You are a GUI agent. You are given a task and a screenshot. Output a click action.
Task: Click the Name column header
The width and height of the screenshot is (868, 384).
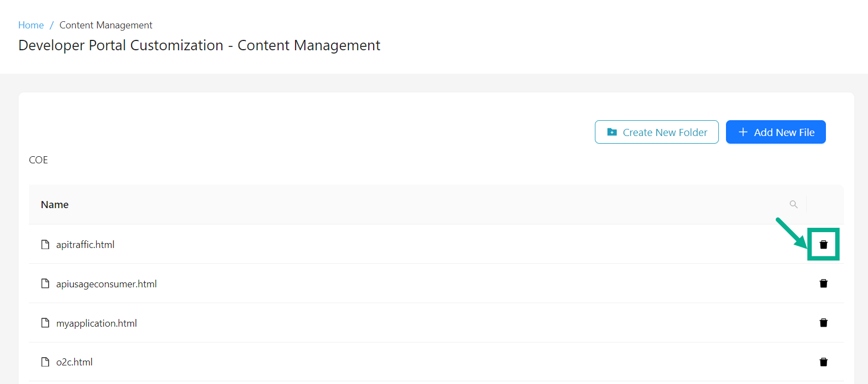[55, 204]
